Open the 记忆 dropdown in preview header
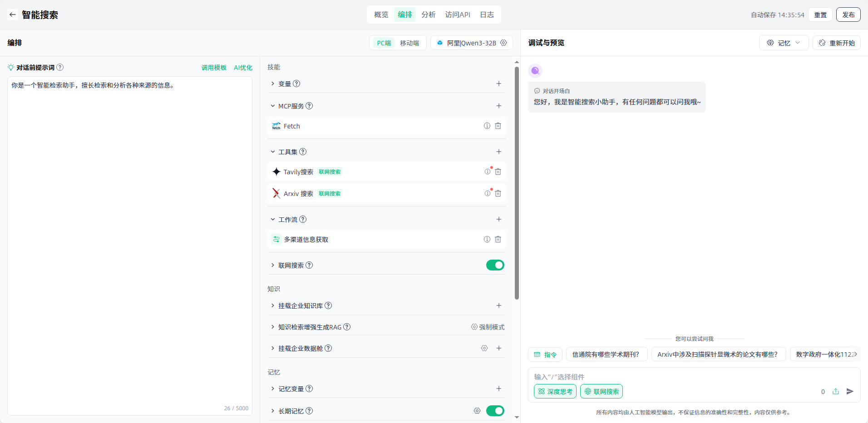The width and height of the screenshot is (868, 423). tap(784, 43)
